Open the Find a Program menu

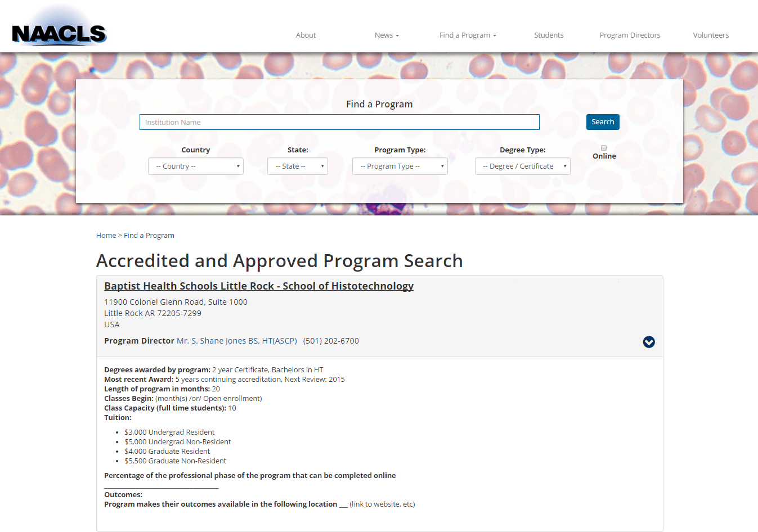[468, 35]
